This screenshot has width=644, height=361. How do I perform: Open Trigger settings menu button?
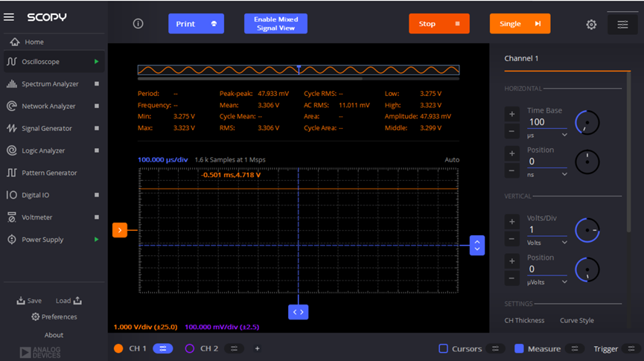point(631,348)
